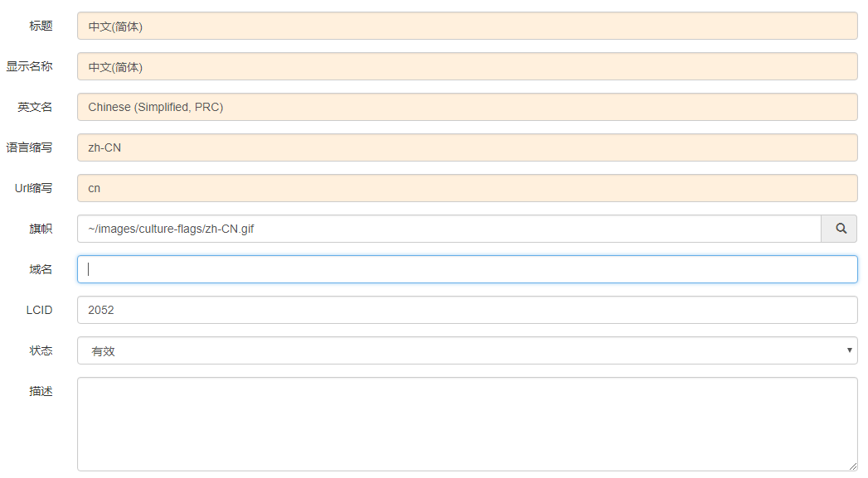868x478 pixels.
Task: Click the 旗帜 path input with zh-CN.gif
Action: tap(449, 229)
